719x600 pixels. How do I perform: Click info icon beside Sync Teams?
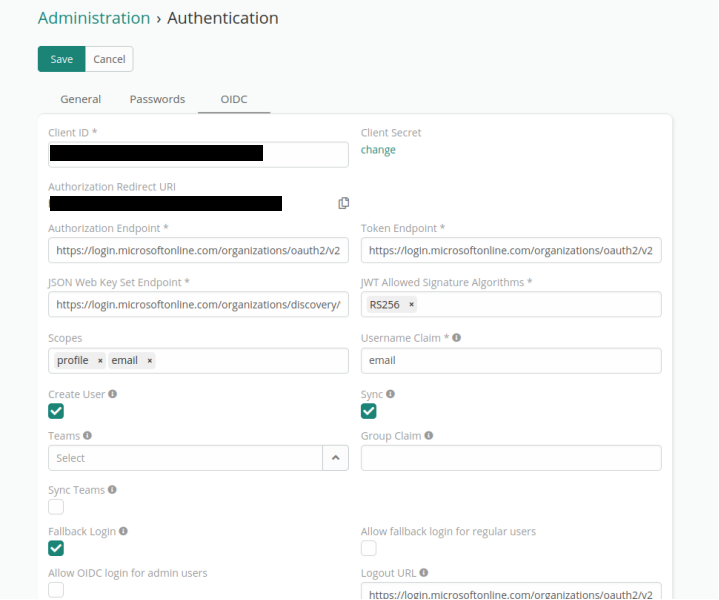point(112,490)
